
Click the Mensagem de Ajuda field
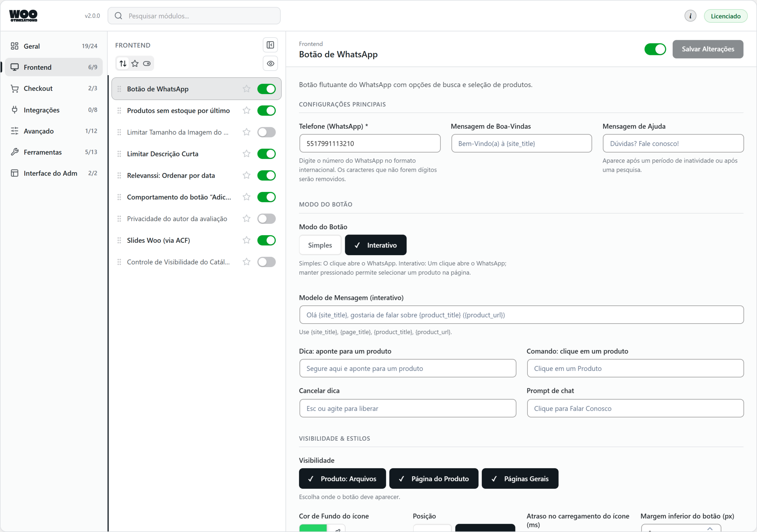point(673,143)
